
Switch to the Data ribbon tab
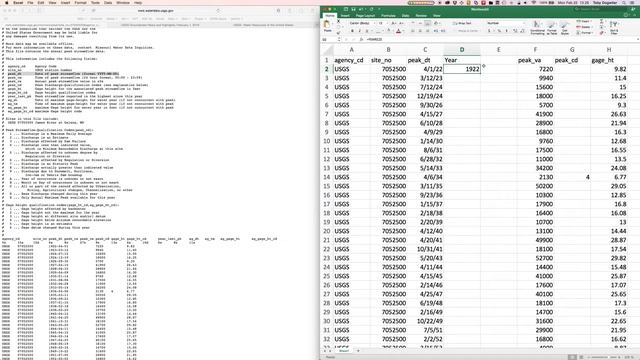tap(405, 16)
